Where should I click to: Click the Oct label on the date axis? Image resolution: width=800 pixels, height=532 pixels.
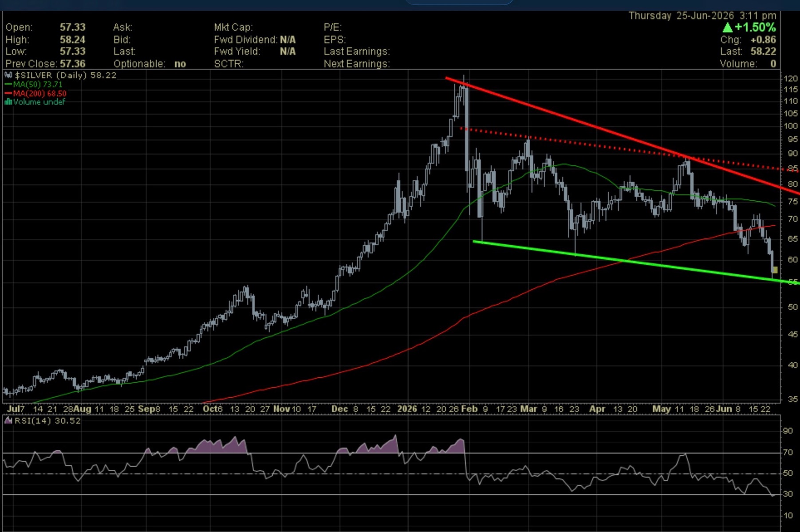210,409
